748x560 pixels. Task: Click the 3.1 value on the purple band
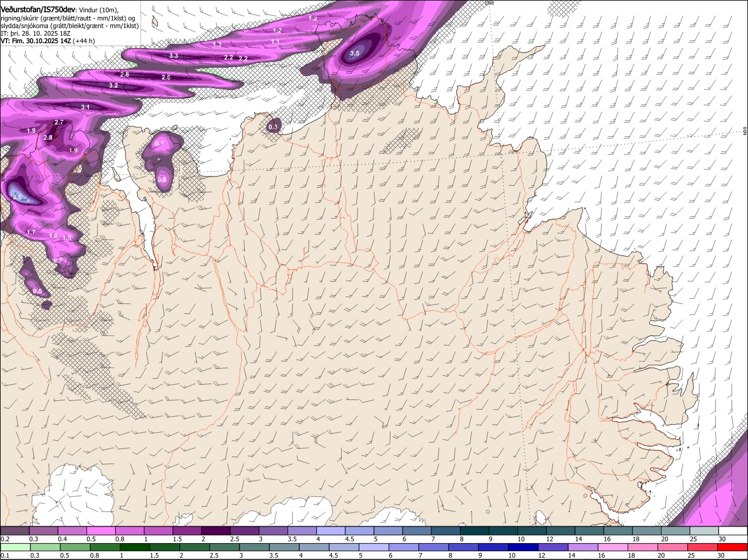[85, 107]
